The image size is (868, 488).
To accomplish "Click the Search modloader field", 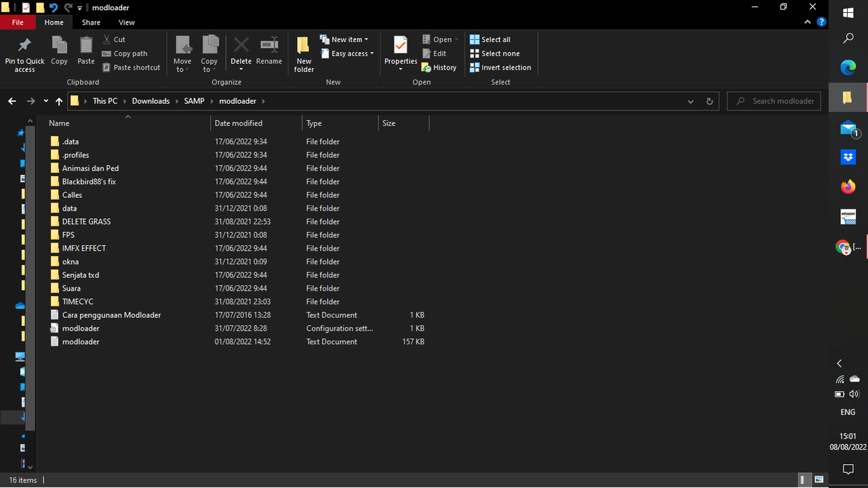I will click(774, 101).
